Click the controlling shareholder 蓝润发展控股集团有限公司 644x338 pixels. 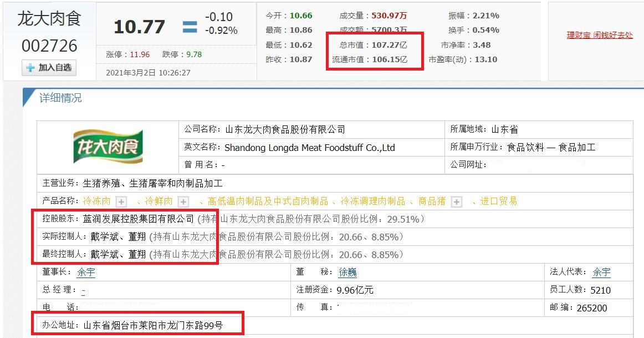[x=139, y=219]
